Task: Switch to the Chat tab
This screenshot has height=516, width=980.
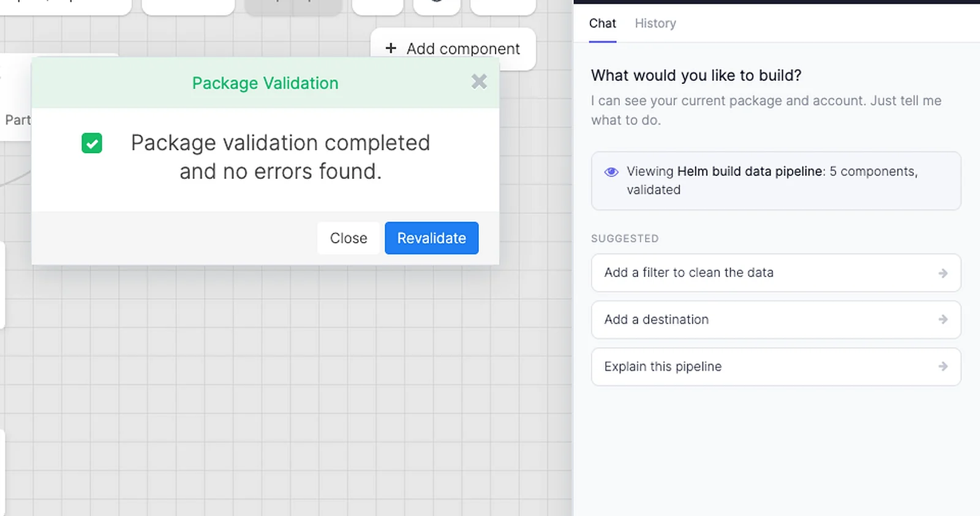Action: coord(603,23)
